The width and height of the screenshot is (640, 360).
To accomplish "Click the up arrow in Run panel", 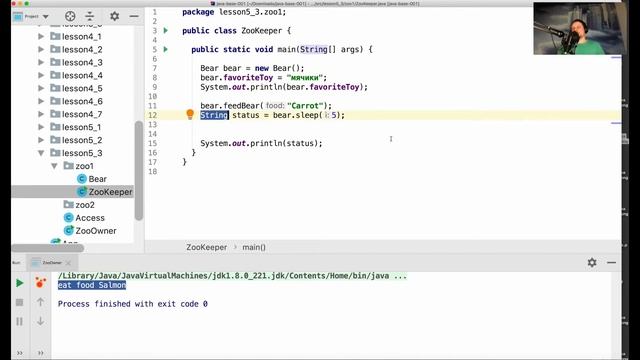I will pyautogui.click(x=40, y=302).
